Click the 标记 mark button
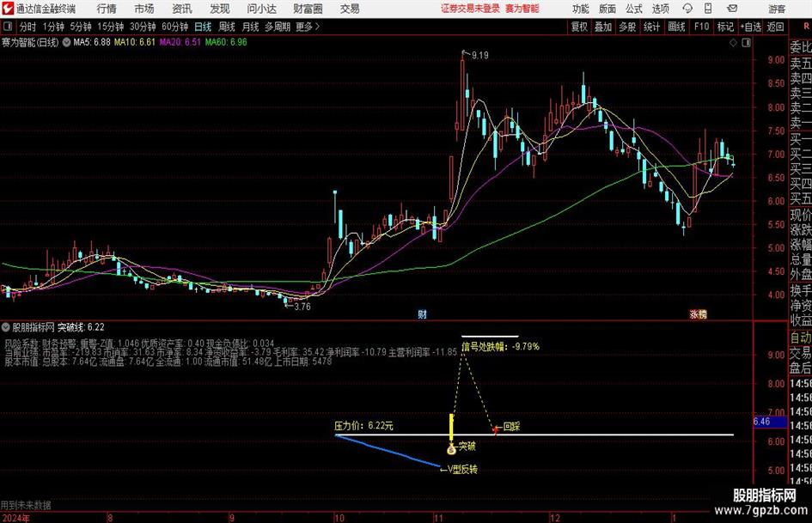The width and height of the screenshot is (812, 523). point(725,27)
